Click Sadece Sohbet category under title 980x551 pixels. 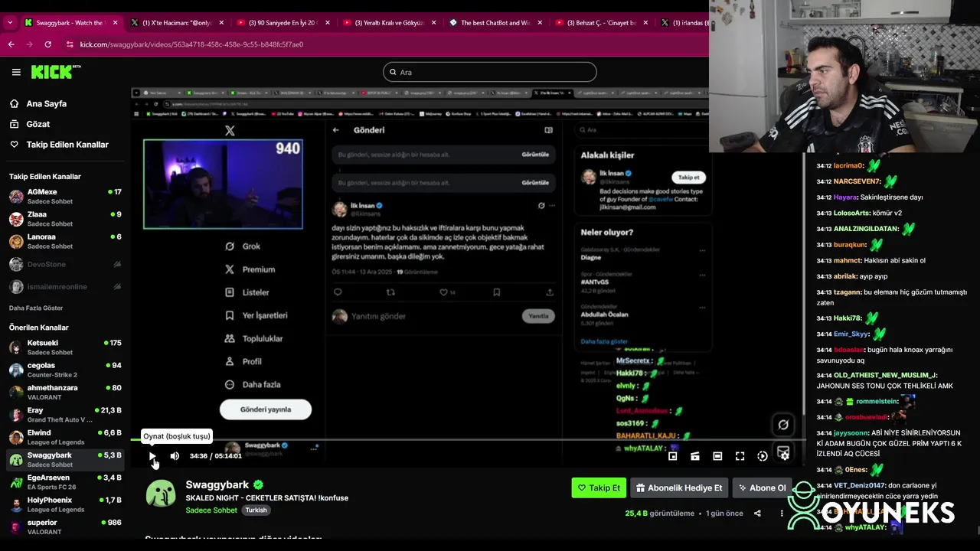pos(211,510)
